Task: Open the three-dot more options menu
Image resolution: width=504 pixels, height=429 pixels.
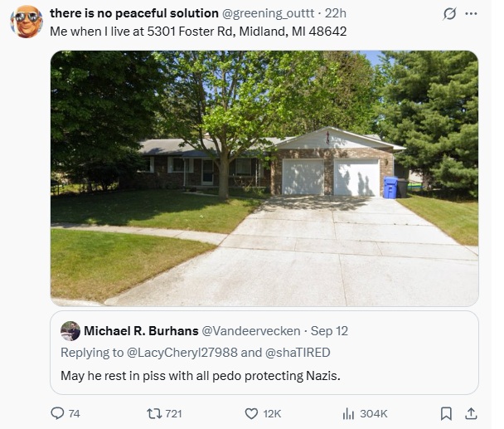Action: 471,14
